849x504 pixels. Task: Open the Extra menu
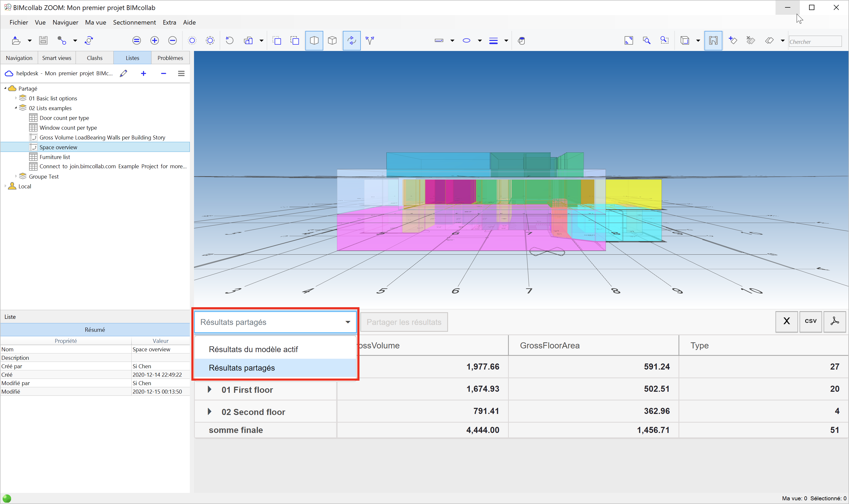169,22
